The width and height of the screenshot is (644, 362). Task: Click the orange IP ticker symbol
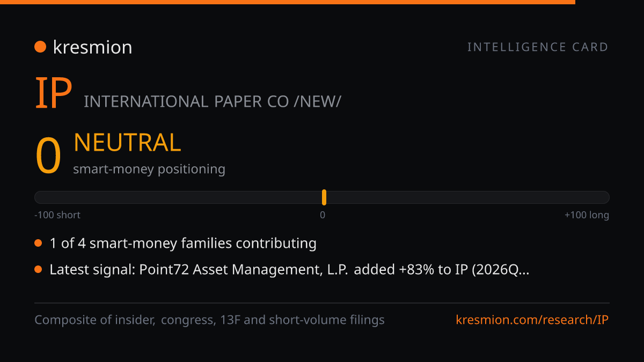click(53, 94)
